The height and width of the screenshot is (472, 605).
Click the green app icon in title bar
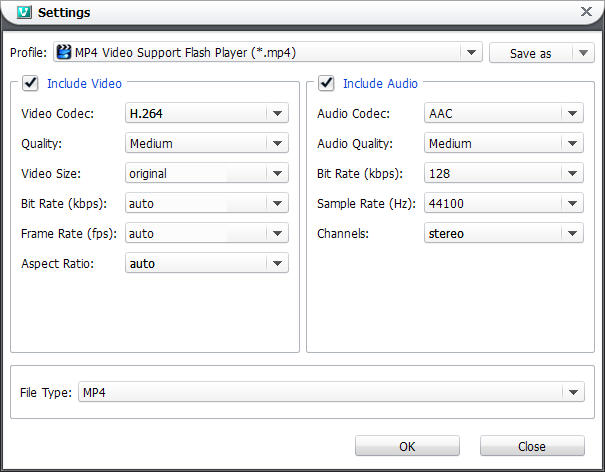[x=24, y=12]
